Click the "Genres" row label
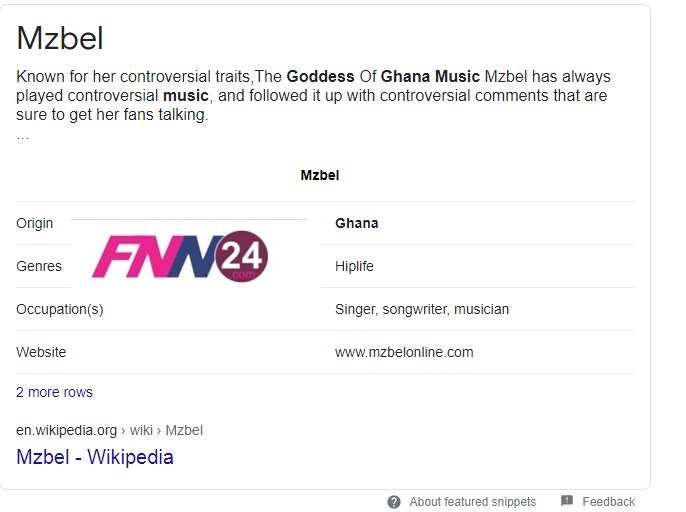This screenshot has width=686, height=512. tap(39, 266)
